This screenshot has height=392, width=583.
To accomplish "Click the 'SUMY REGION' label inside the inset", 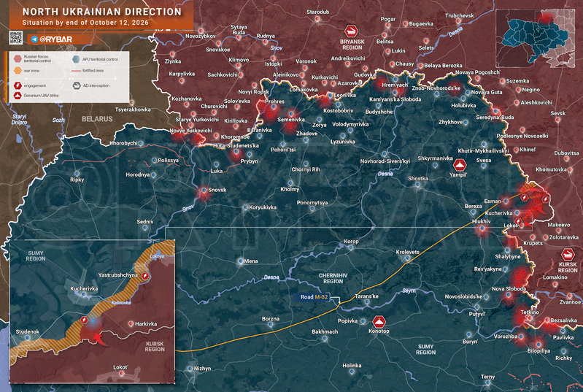I will coord(36,256).
